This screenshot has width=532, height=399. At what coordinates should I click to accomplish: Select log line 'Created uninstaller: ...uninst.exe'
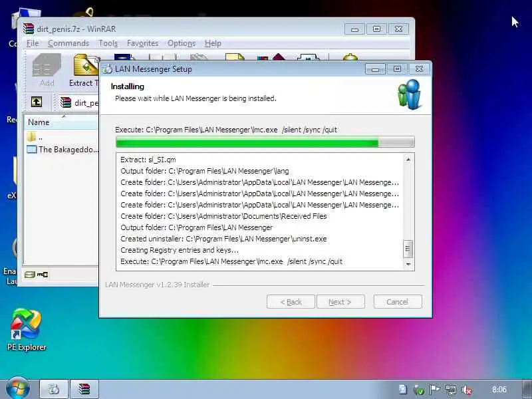click(223, 239)
